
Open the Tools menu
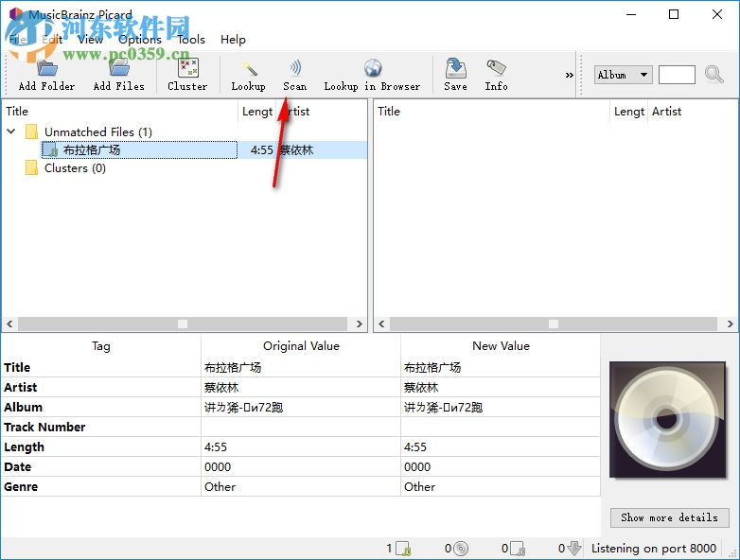[191, 40]
